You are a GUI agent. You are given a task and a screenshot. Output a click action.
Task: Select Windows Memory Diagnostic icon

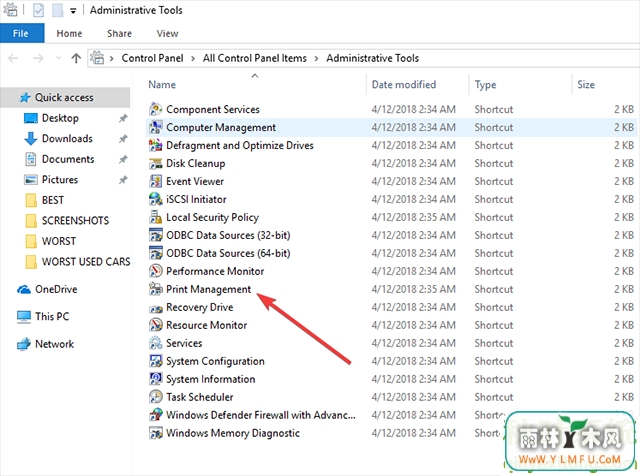coord(156,433)
